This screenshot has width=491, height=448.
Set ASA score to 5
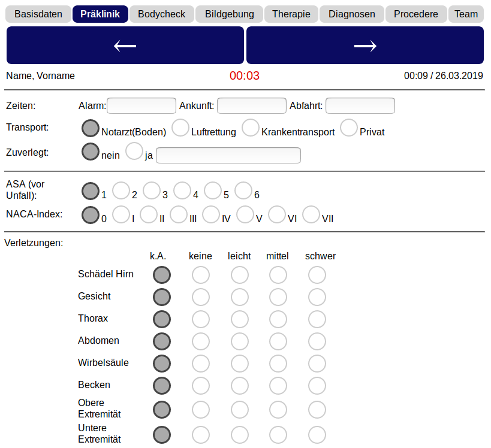click(x=213, y=190)
